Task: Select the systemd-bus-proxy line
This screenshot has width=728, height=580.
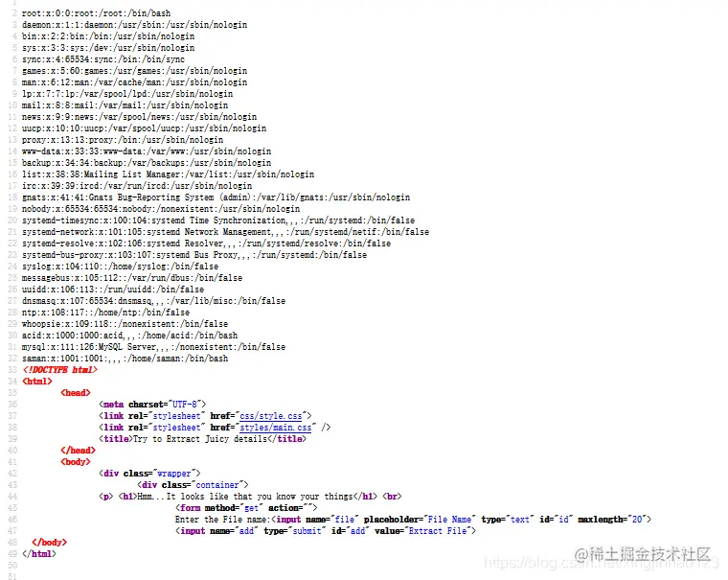Action: 194,255
